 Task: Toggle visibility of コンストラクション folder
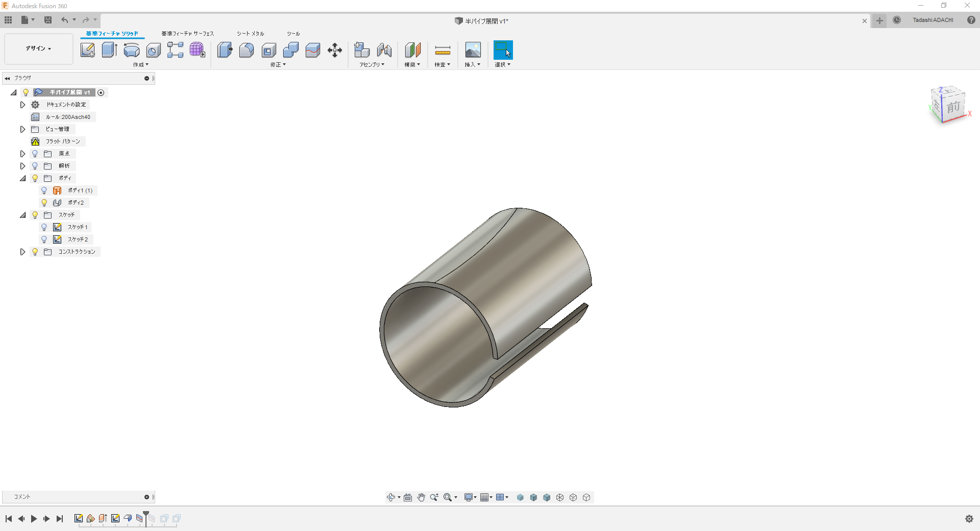[x=35, y=252]
